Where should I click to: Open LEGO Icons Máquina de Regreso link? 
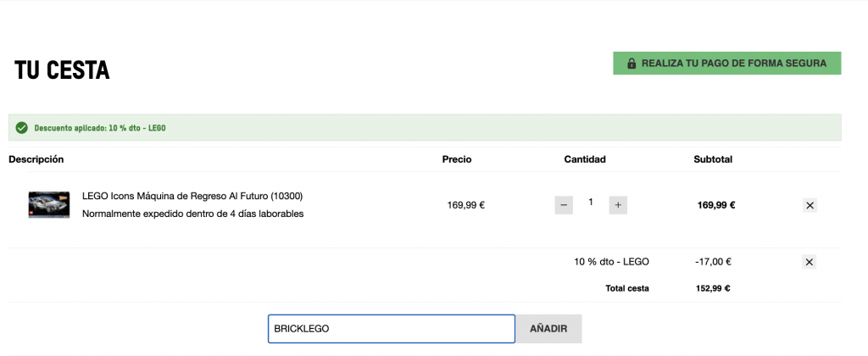[x=192, y=196]
